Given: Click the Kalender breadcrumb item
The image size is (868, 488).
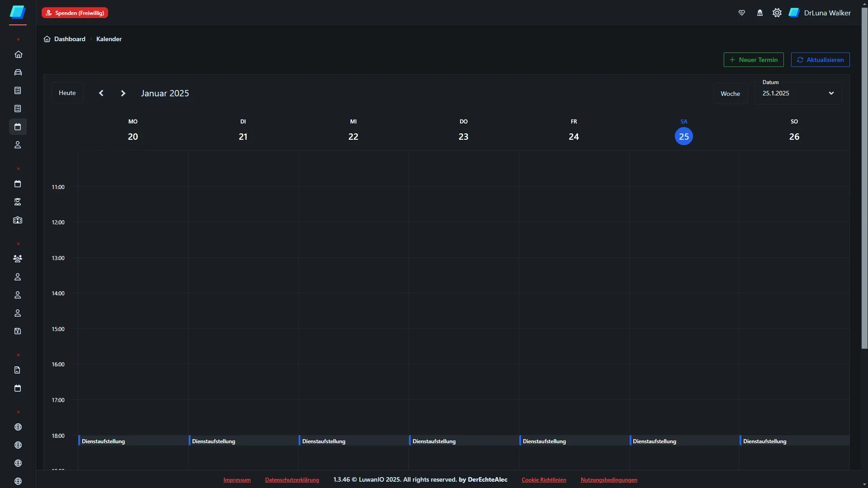Looking at the screenshot, I should pos(109,39).
